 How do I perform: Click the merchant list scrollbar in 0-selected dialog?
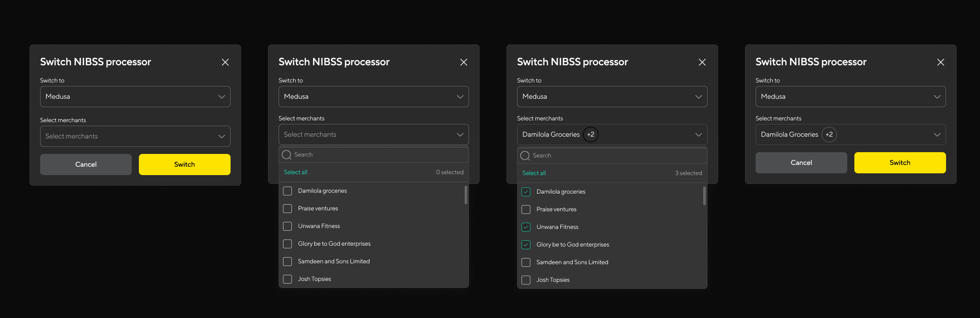466,195
